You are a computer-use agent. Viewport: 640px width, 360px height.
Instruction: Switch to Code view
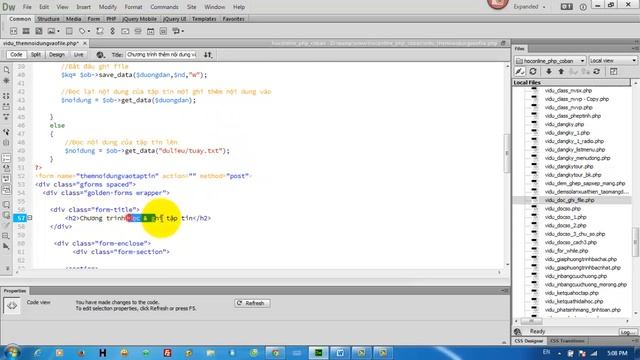[16, 55]
